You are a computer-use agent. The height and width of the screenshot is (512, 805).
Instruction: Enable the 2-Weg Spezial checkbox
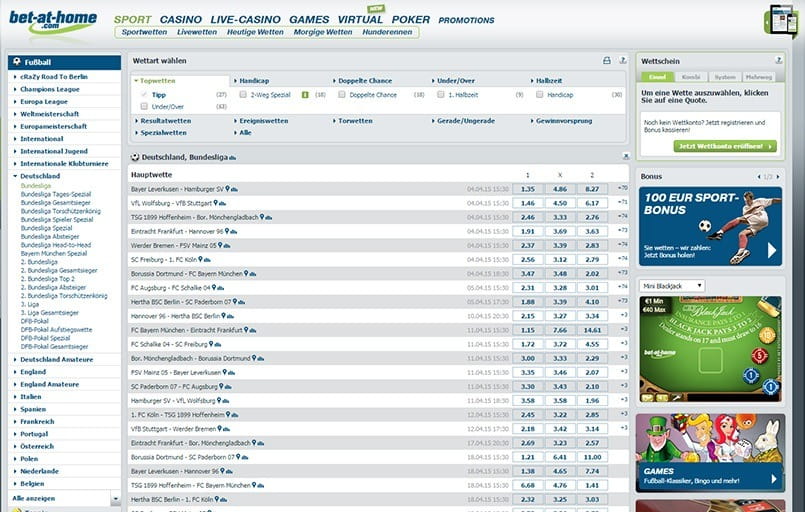243,94
